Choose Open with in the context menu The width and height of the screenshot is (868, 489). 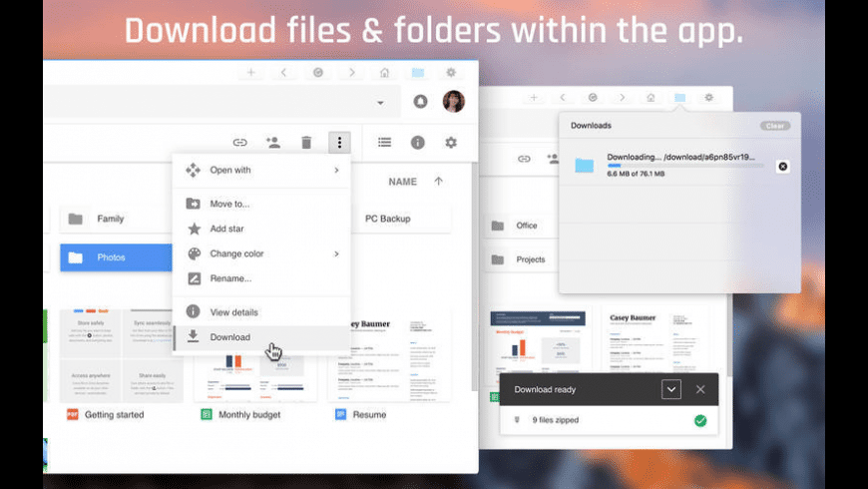click(261, 170)
